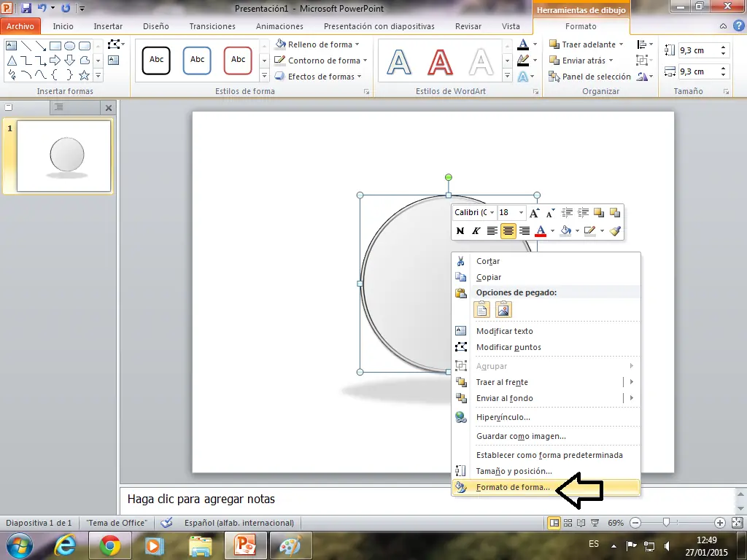The width and height of the screenshot is (747, 560).
Task: Click the notes pane text area
Action: pos(427,499)
